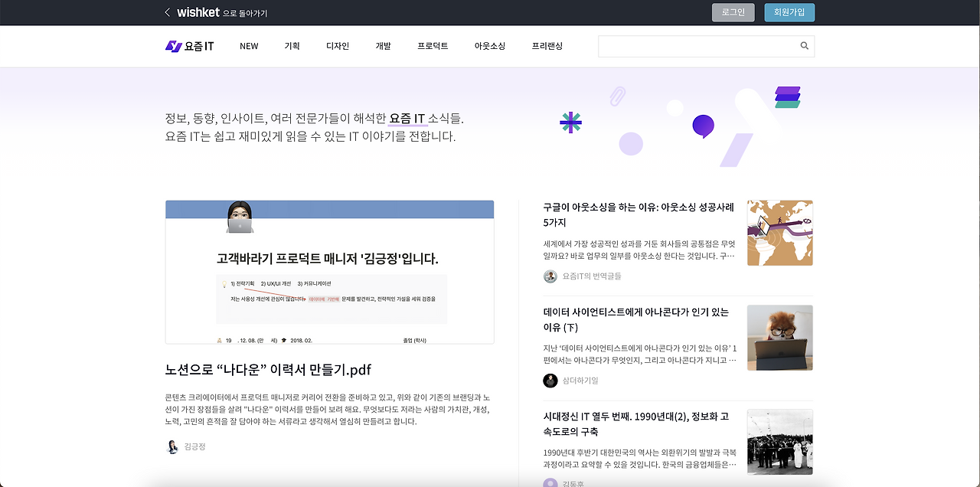Select the 기획 category tab
This screenshot has height=487, width=980.
click(292, 46)
